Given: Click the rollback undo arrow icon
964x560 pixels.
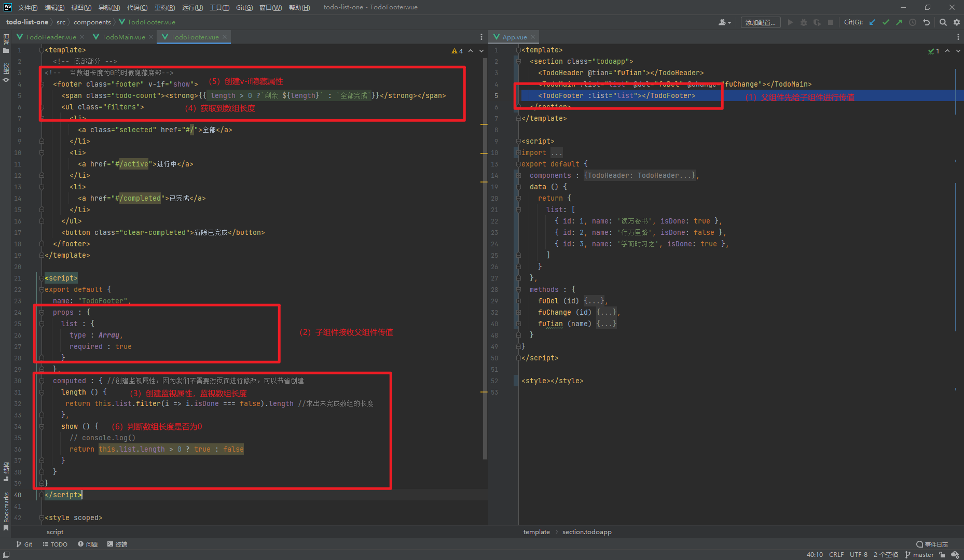Looking at the screenshot, I should [926, 22].
